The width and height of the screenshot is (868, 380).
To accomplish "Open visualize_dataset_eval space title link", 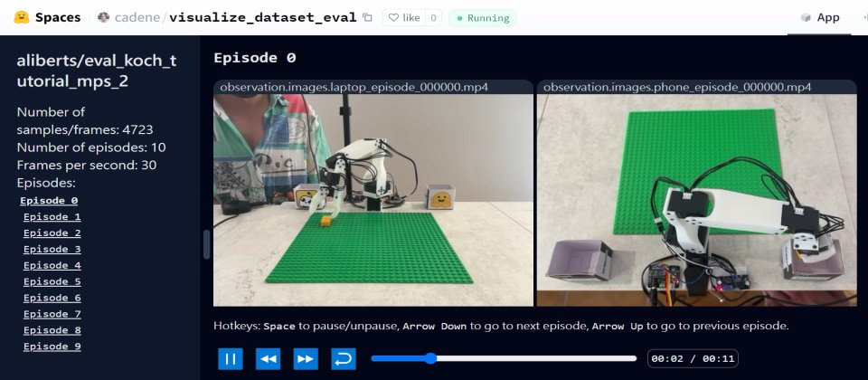I will point(263,18).
